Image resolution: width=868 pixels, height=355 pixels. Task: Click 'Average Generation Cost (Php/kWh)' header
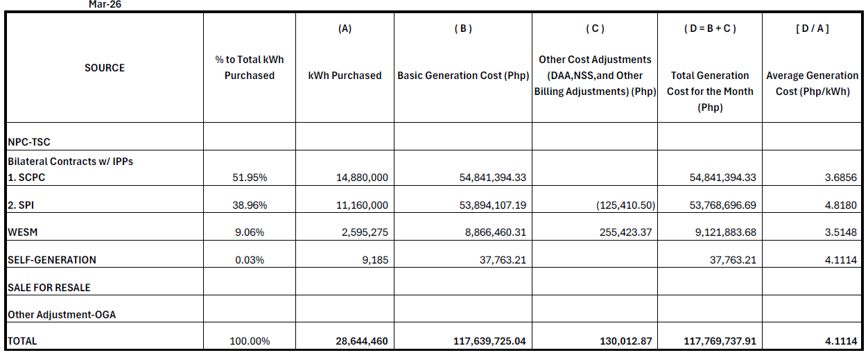(812, 83)
